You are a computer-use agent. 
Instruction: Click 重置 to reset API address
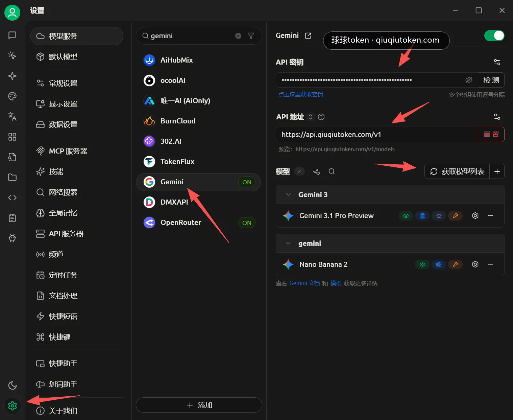pos(491,134)
